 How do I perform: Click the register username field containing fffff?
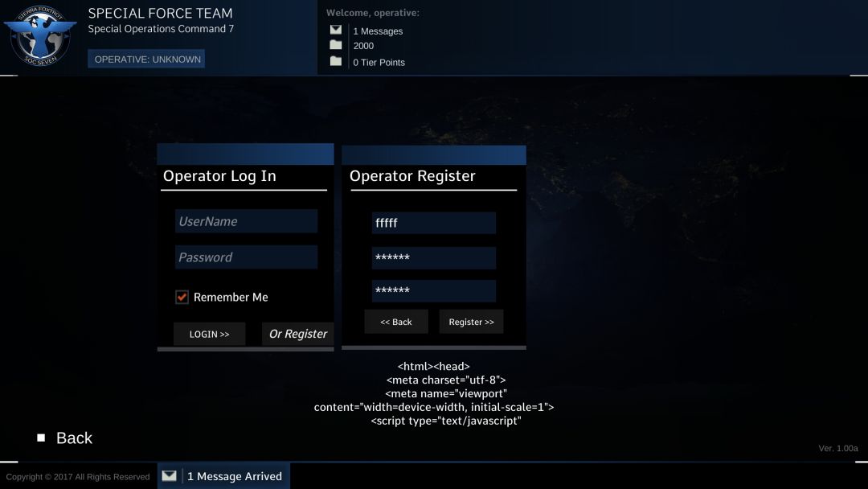pyautogui.click(x=434, y=223)
